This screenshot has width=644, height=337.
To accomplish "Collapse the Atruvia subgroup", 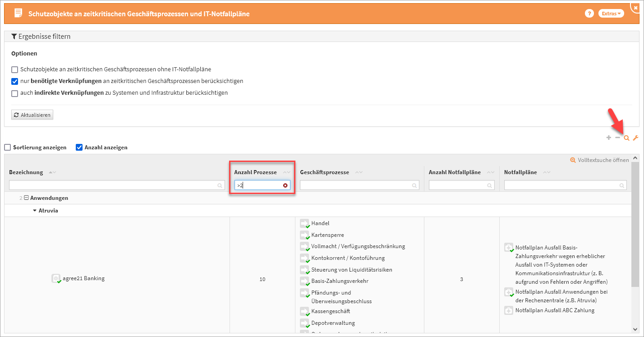I will (35, 211).
